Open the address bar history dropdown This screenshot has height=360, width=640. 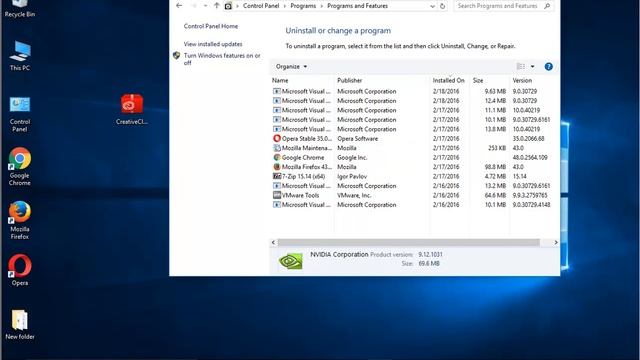click(x=432, y=6)
